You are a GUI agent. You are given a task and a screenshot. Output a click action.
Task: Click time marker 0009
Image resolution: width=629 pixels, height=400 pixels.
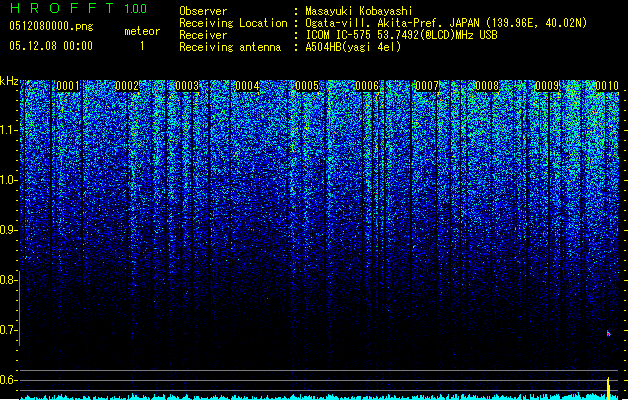[x=548, y=86]
